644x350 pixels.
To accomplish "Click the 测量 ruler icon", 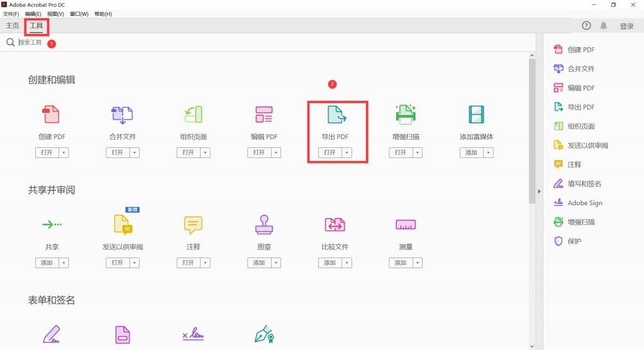I will tap(406, 225).
